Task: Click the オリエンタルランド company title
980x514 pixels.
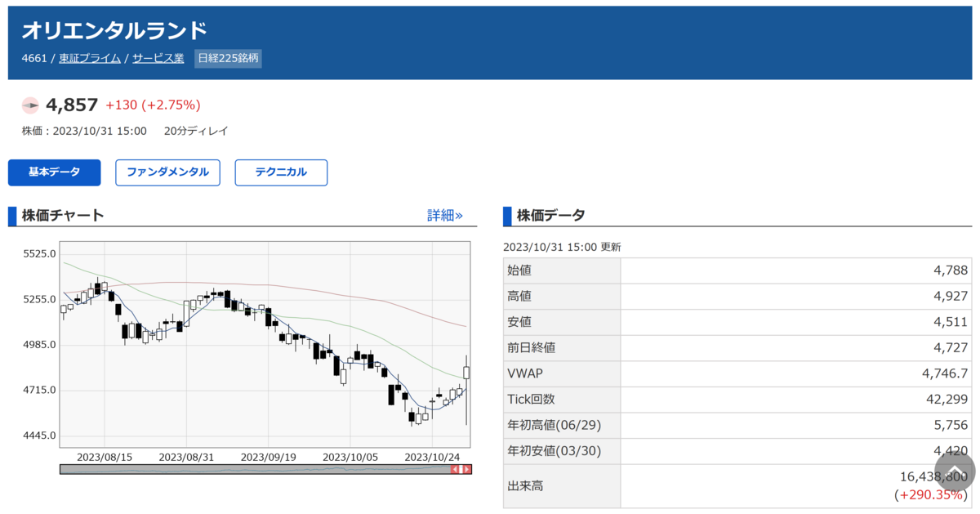Action: 114,30
